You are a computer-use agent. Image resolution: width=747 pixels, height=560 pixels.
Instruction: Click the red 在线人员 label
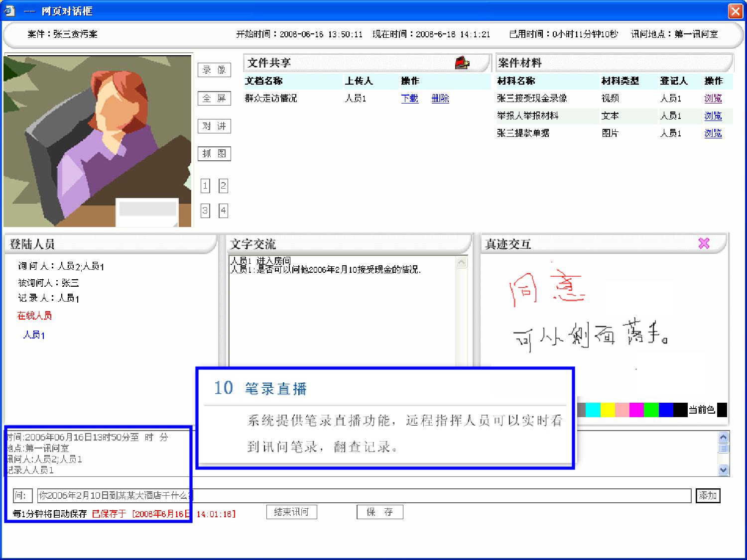[34, 315]
